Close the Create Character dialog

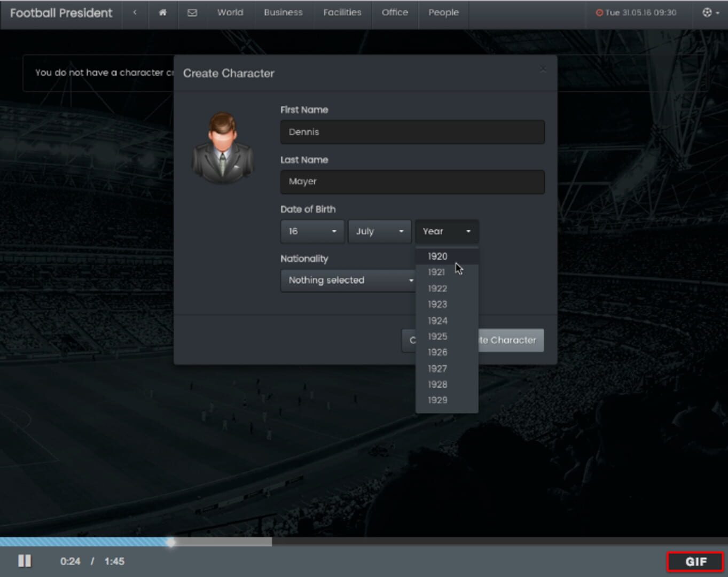pyautogui.click(x=543, y=69)
